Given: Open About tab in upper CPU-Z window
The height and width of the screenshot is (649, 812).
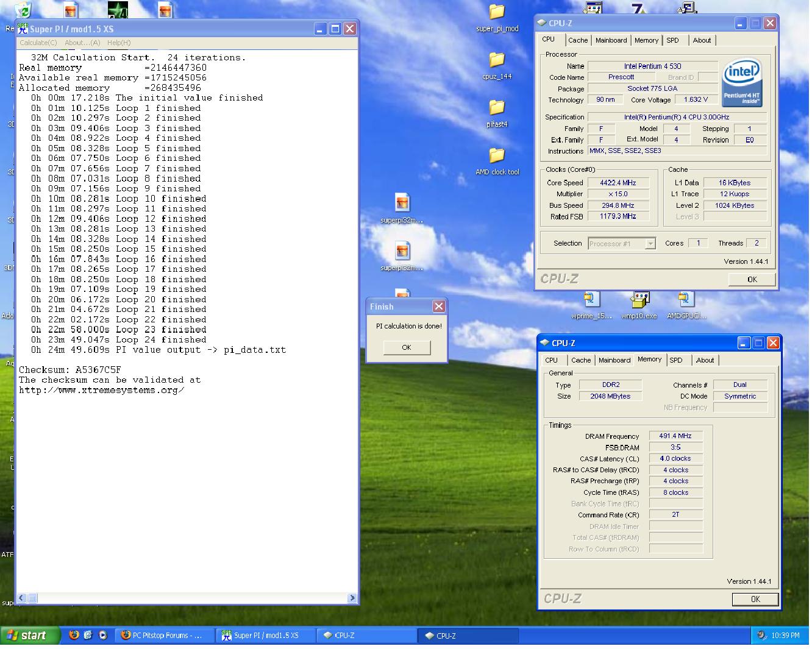Looking at the screenshot, I should click(702, 40).
